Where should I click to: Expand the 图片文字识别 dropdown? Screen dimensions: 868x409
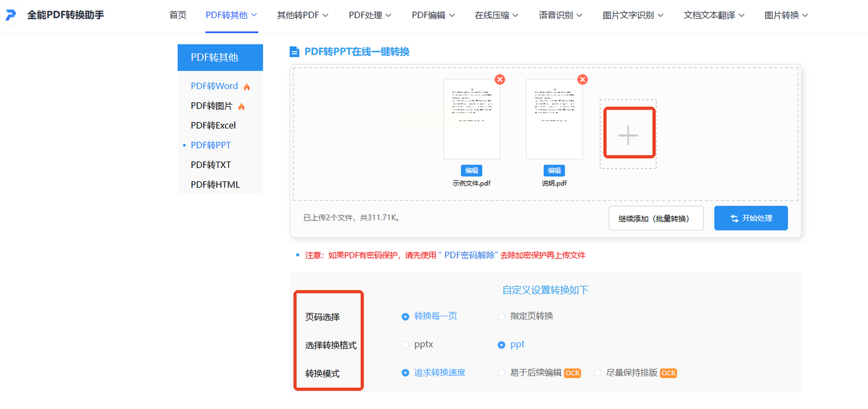[633, 15]
